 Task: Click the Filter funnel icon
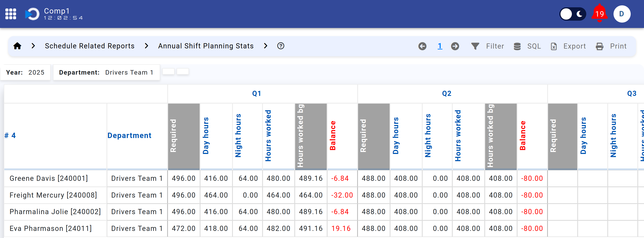pyautogui.click(x=475, y=46)
